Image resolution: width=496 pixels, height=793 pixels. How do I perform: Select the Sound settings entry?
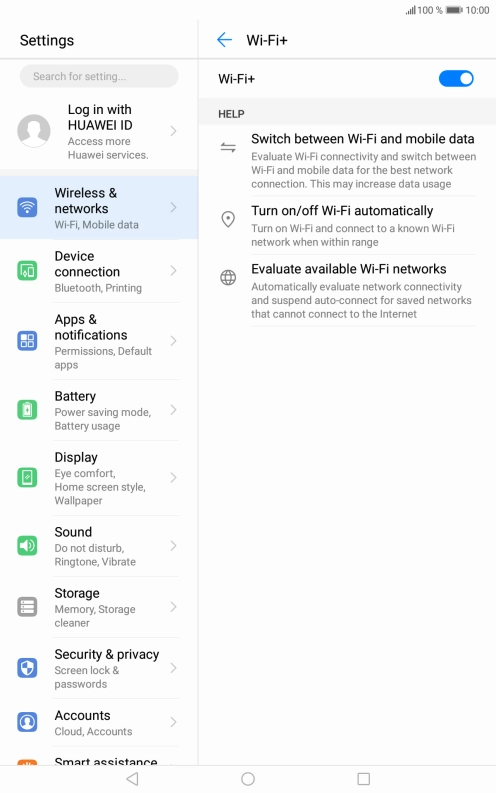[x=99, y=546]
